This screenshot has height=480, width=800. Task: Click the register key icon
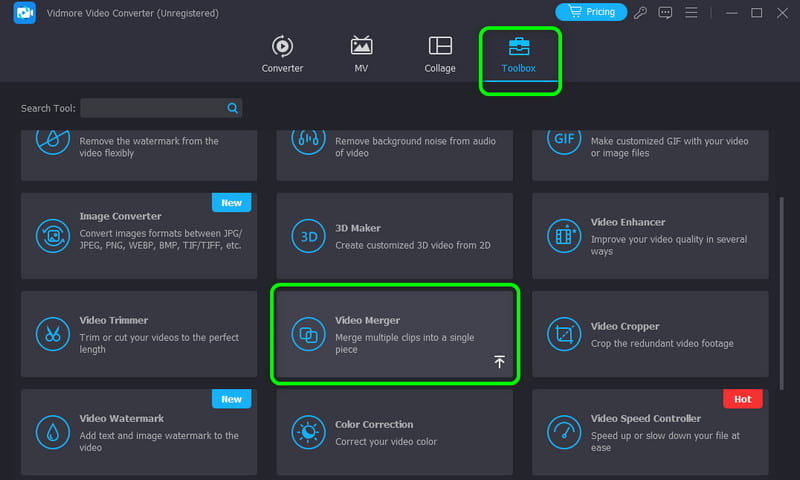click(x=641, y=13)
